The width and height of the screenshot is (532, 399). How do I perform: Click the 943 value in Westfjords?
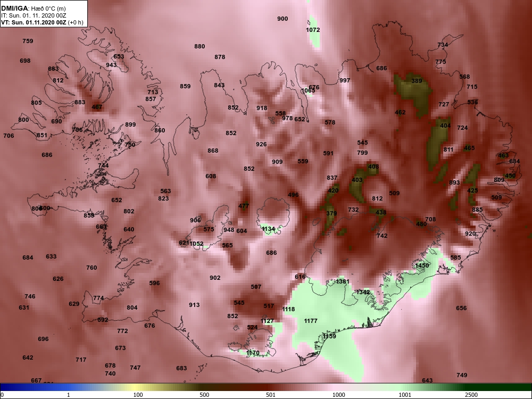tap(111, 65)
